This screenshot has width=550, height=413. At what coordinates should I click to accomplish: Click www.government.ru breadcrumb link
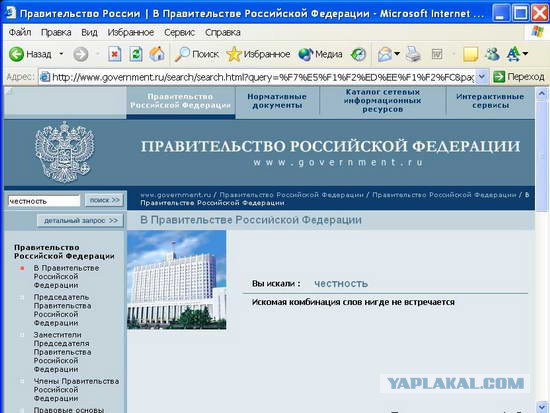[176, 195]
